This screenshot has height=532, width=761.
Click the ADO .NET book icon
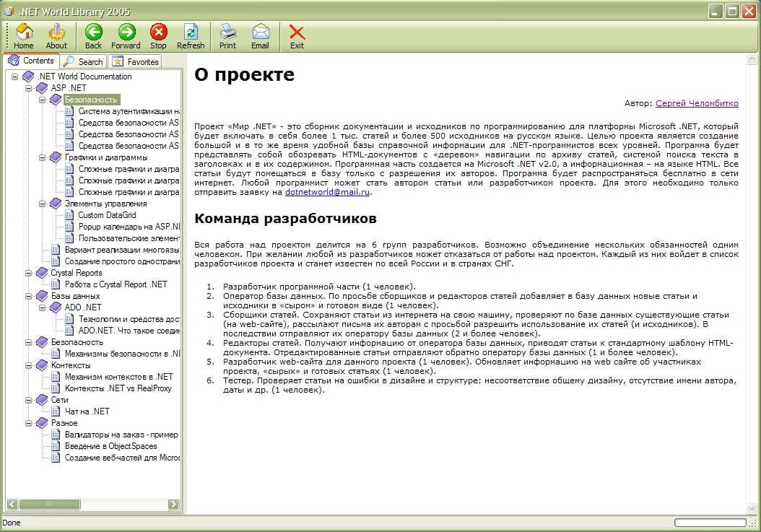click(56, 308)
